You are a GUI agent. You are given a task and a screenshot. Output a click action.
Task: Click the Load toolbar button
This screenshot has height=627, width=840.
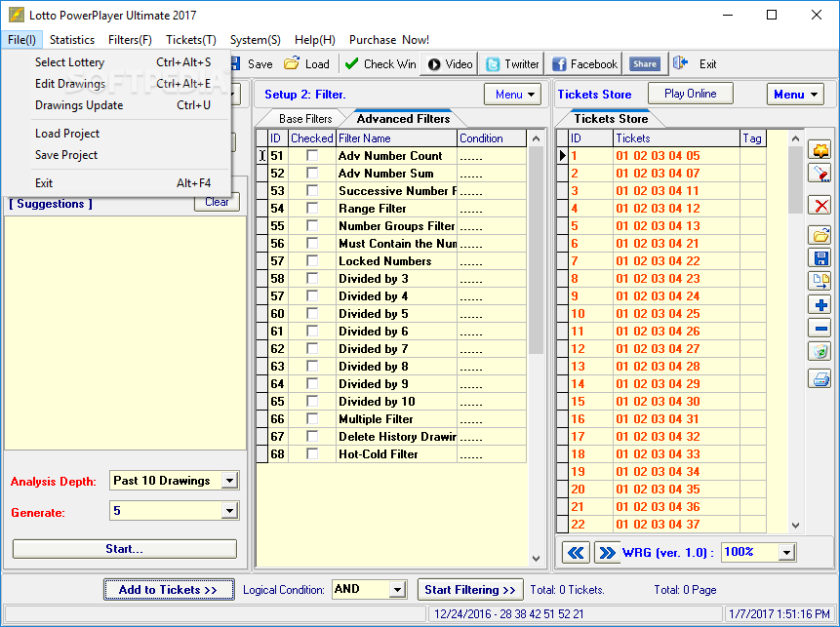(307, 64)
